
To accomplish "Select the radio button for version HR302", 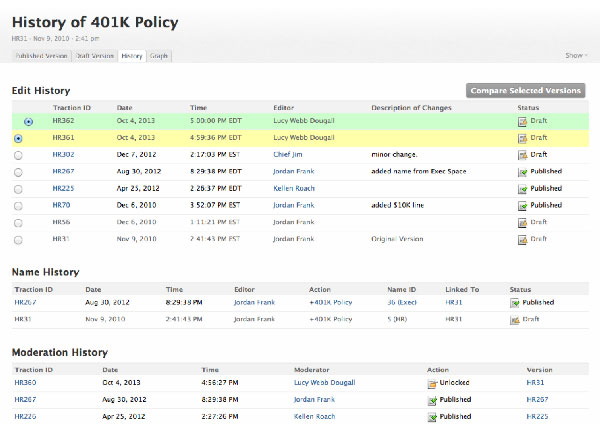I will pos(19,155).
